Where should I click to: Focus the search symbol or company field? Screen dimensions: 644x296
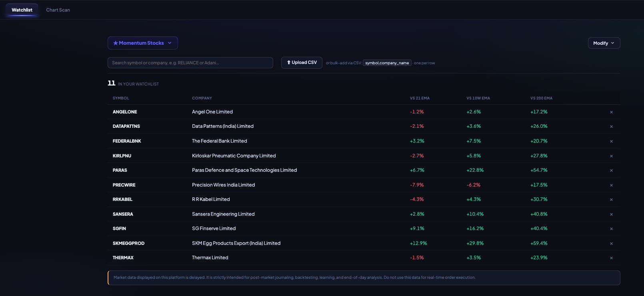coord(190,63)
